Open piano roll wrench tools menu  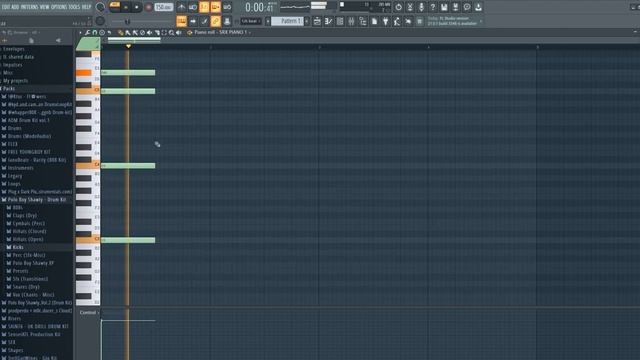point(87,33)
